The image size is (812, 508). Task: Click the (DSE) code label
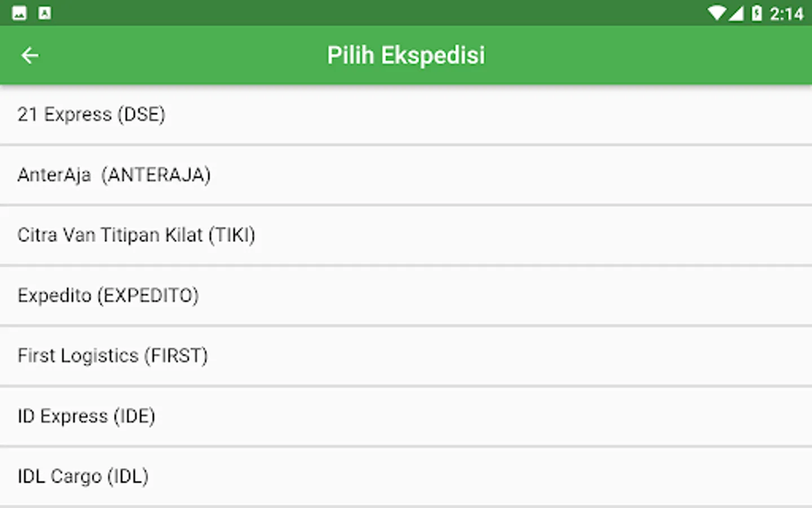coord(142,115)
